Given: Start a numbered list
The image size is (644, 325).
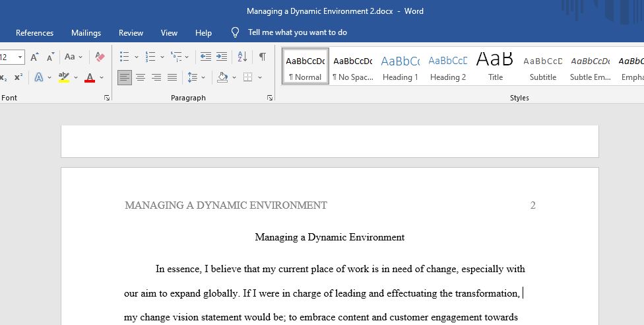Looking at the screenshot, I should tap(150, 57).
